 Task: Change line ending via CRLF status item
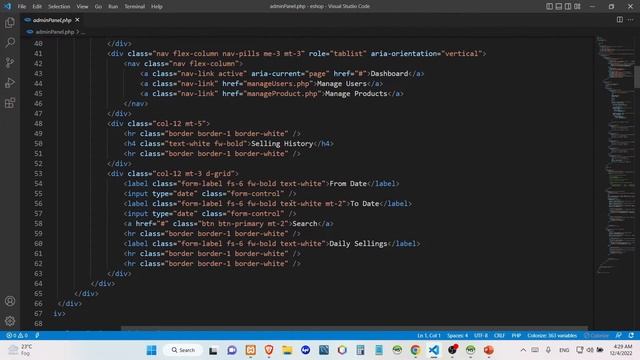pos(499,335)
